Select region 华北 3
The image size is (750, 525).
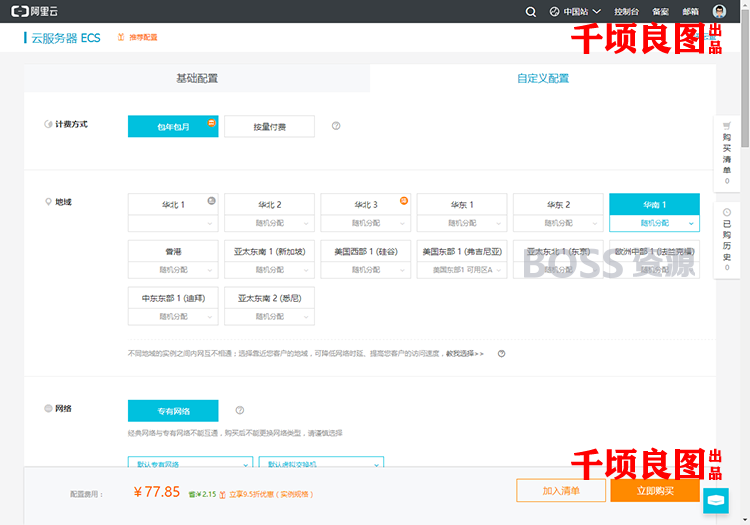click(366, 205)
